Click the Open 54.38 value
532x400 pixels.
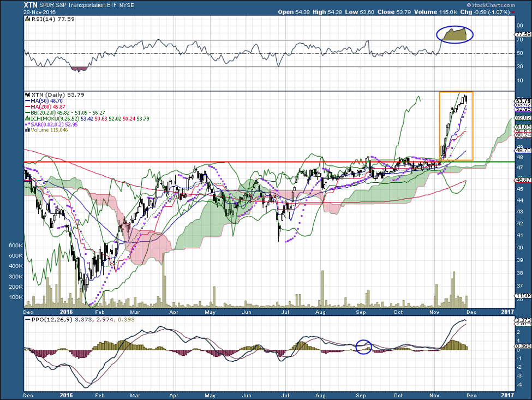coord(294,12)
